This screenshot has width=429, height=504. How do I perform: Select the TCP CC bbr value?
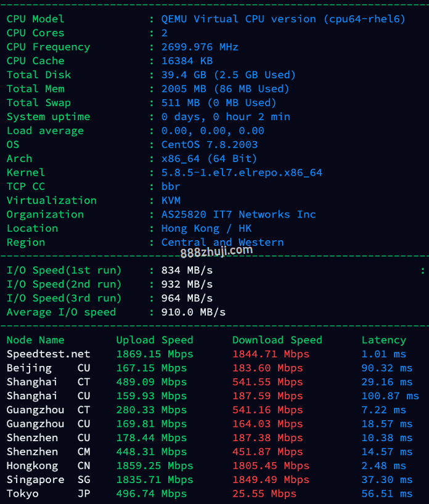click(171, 187)
